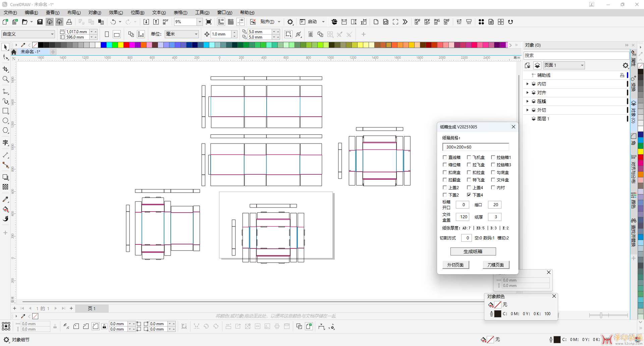Tick the 拉链箱1 checkbox
Viewport: 644px width, 346px height.
click(x=493, y=157)
